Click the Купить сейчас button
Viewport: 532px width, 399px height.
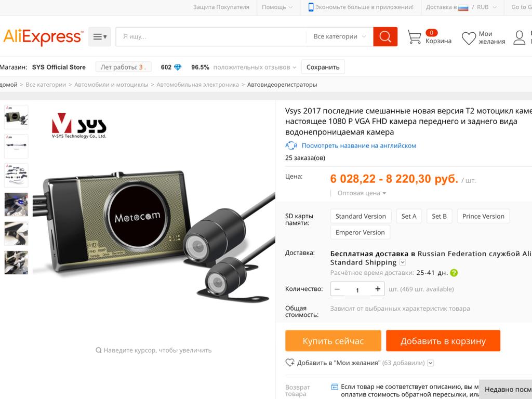[333, 341]
